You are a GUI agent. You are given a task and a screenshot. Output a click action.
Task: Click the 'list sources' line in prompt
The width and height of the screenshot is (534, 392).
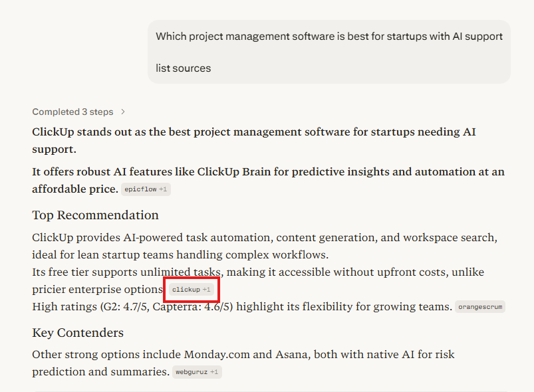(184, 68)
